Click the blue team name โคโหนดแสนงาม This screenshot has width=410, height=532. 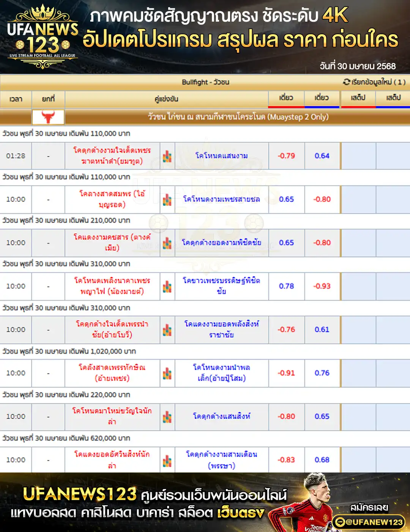click(x=222, y=156)
